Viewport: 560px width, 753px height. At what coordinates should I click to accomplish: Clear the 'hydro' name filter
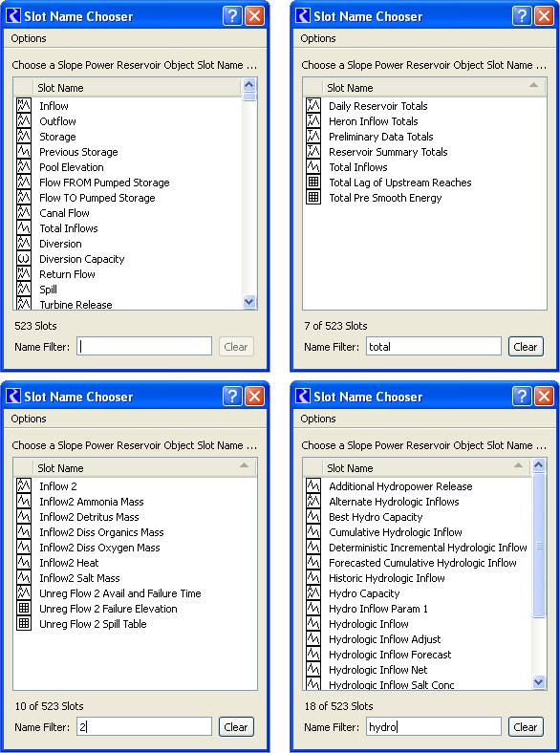pyautogui.click(x=526, y=727)
